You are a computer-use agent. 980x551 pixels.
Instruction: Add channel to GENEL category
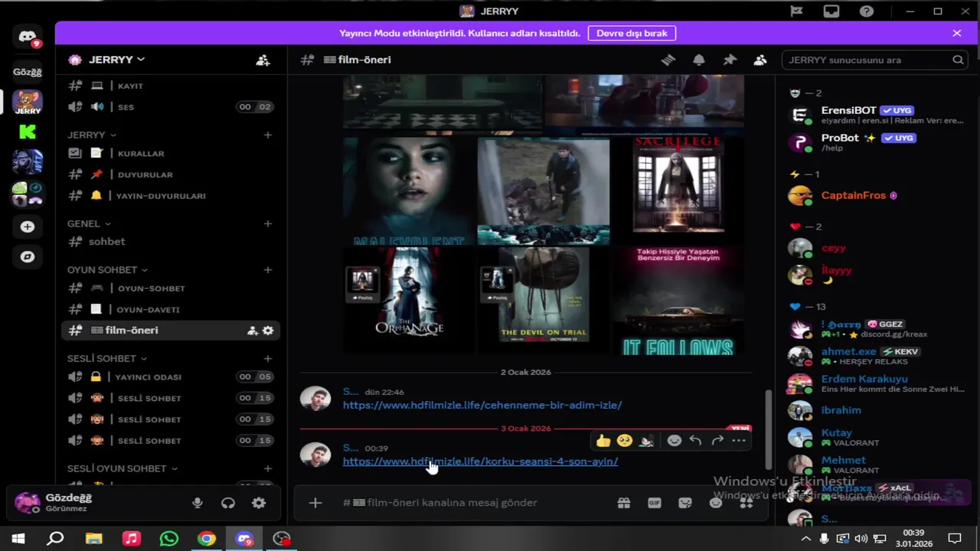point(268,223)
